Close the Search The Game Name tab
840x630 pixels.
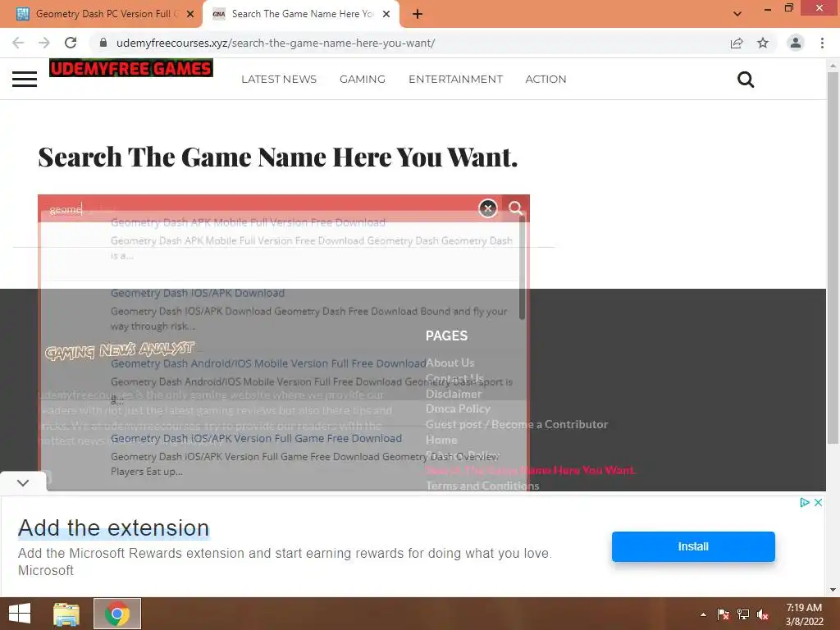386,15
